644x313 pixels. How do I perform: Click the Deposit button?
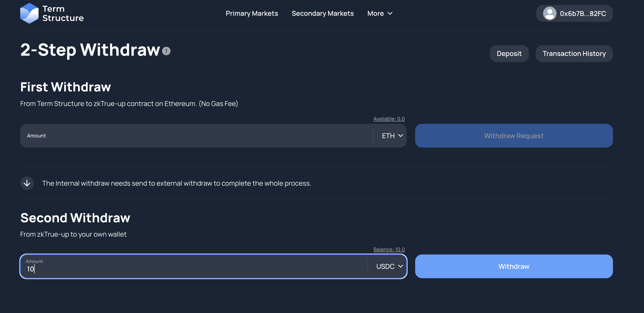[x=509, y=53]
